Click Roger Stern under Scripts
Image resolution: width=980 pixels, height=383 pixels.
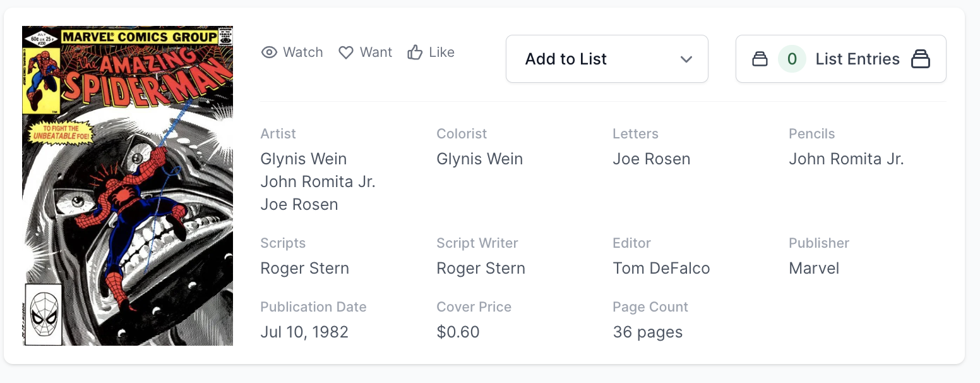click(x=304, y=269)
